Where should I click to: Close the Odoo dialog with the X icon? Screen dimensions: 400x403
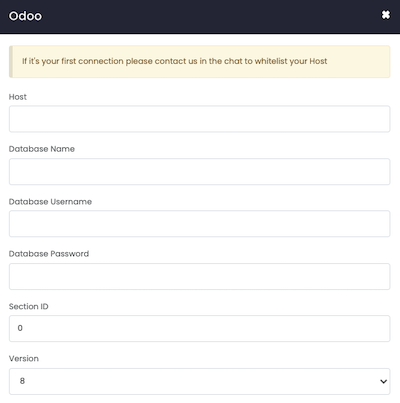pyautogui.click(x=386, y=15)
